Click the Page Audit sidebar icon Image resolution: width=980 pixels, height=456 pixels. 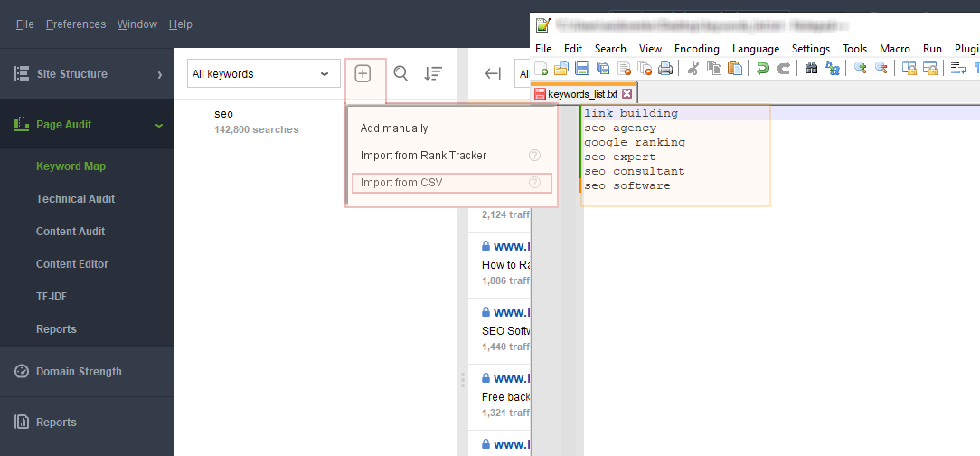point(22,124)
